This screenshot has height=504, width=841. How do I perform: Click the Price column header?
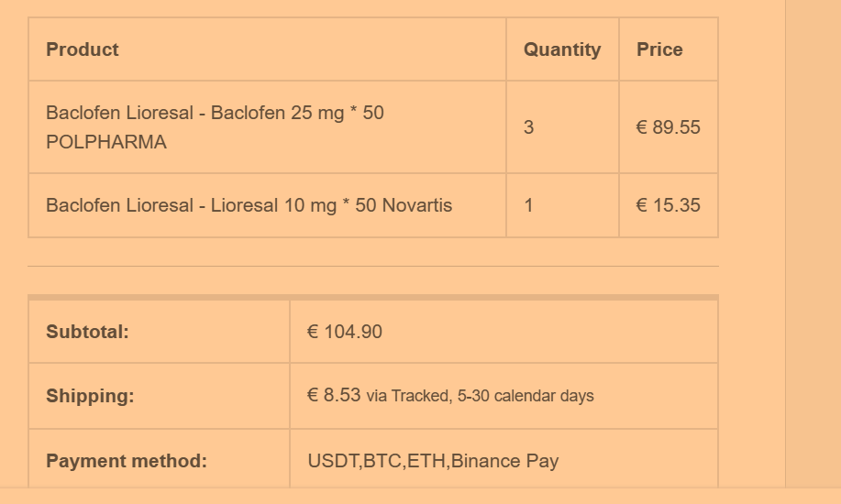(x=659, y=49)
